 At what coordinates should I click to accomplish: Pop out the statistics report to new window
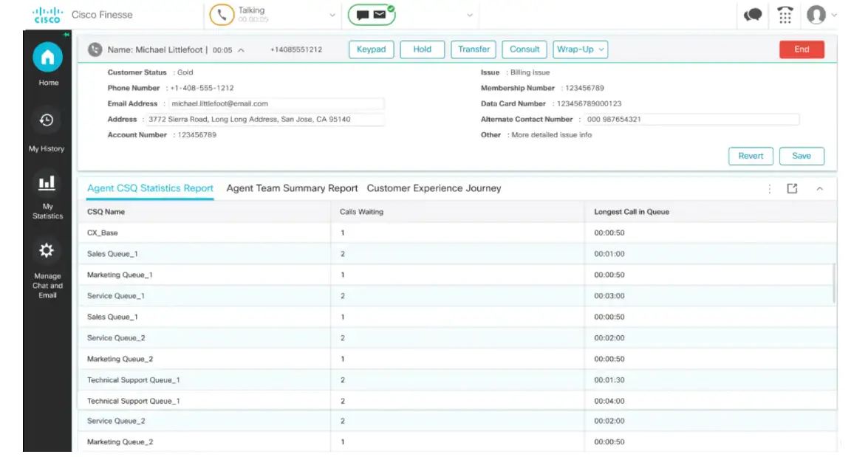coord(792,188)
